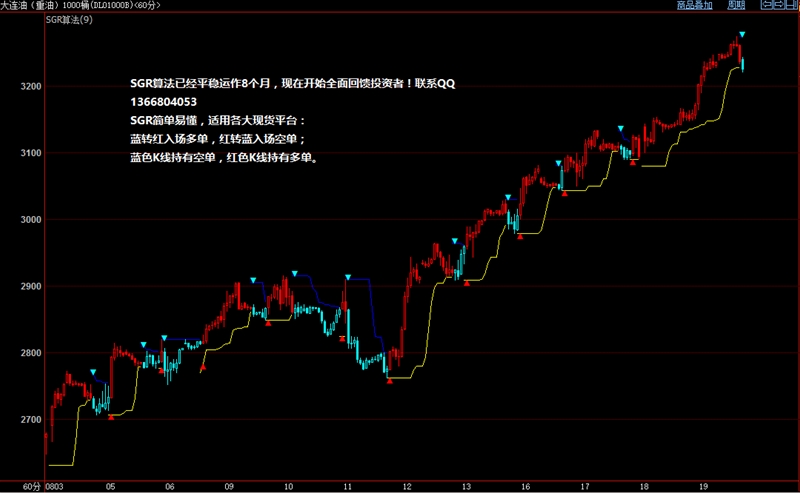The width and height of the screenshot is (800, 493).
Task: Click the 3100 price axis label
Action: (x=31, y=153)
